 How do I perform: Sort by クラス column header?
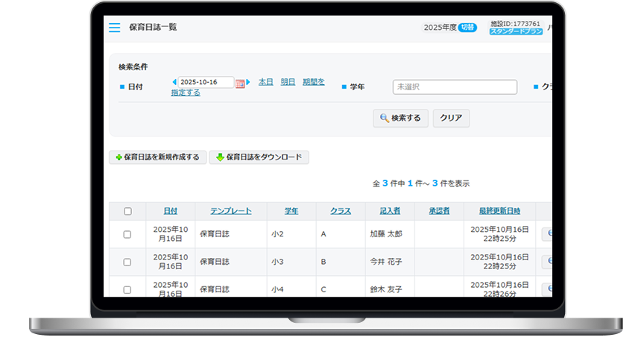click(340, 211)
